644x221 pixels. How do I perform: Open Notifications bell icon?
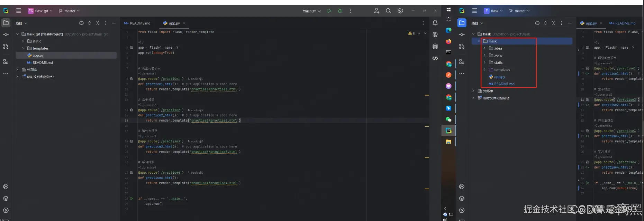435,23
